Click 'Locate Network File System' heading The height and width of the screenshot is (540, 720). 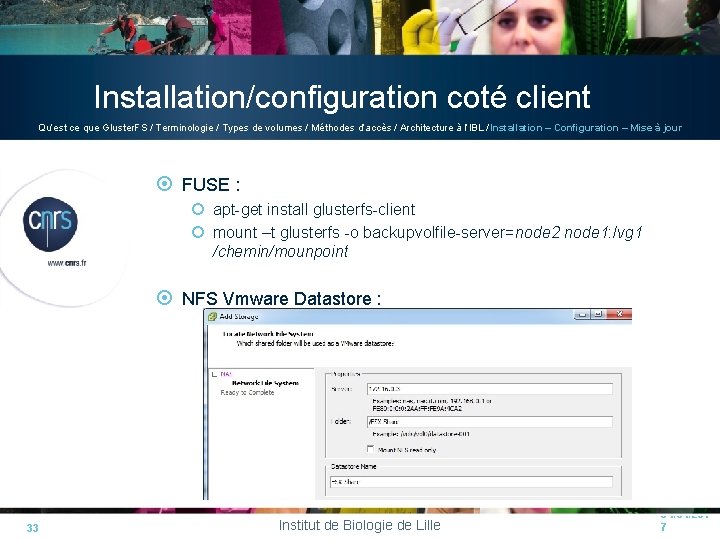click(x=268, y=334)
